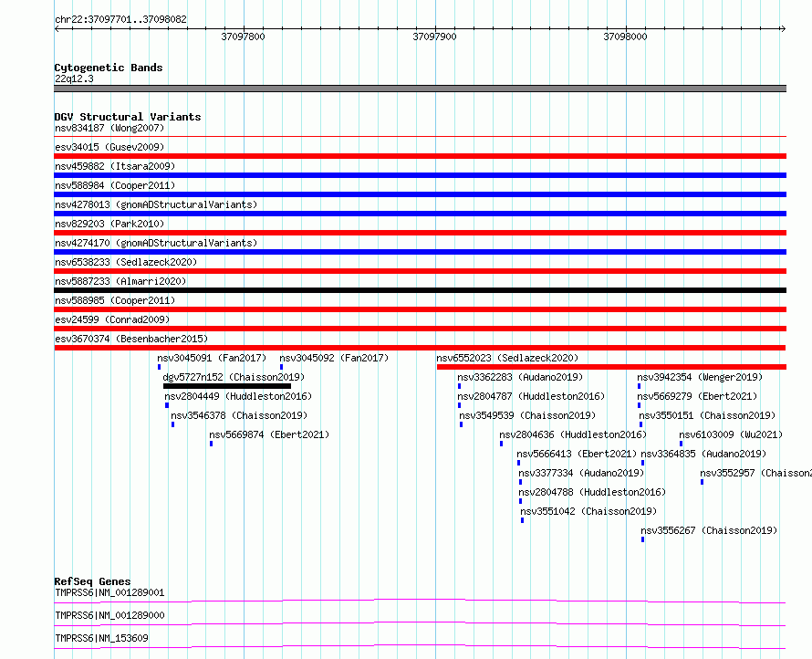Select variant nsv459882 (Itsara2009)

[115, 166]
